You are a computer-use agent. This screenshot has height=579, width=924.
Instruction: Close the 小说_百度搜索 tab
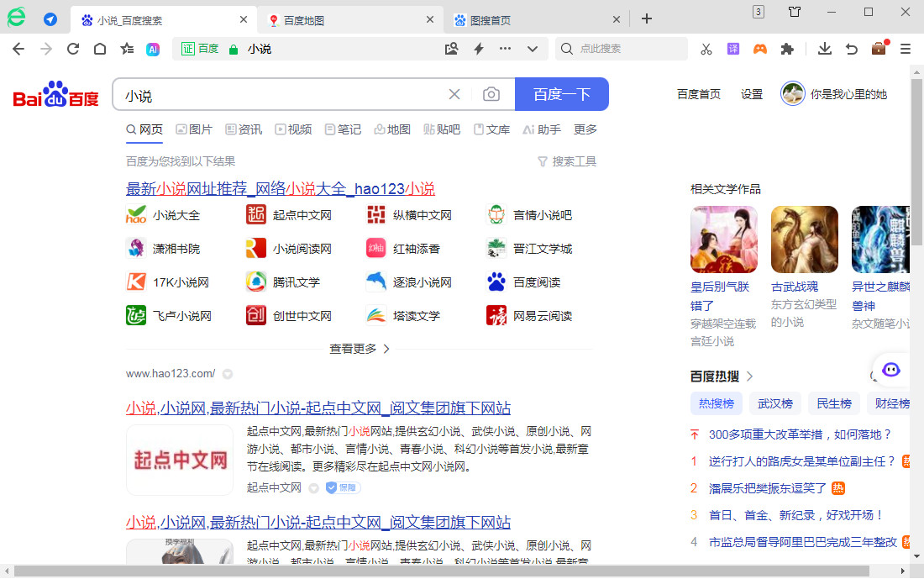244,19
